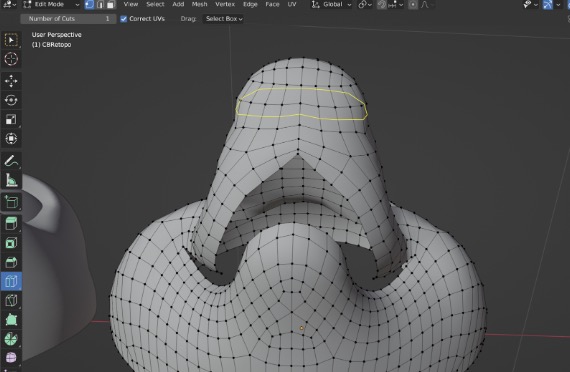Click the User Perspective viewport label
The height and width of the screenshot is (372, 570).
point(57,35)
